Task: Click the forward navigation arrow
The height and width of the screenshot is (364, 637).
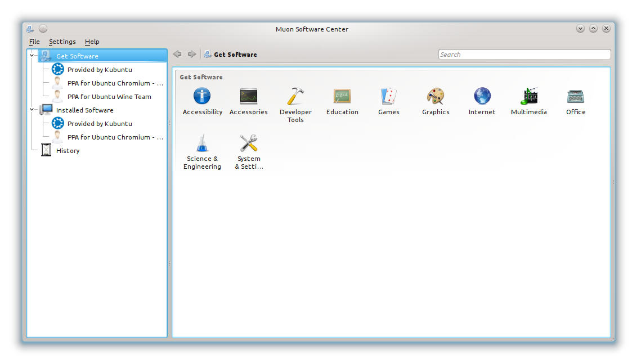Action: click(x=192, y=54)
